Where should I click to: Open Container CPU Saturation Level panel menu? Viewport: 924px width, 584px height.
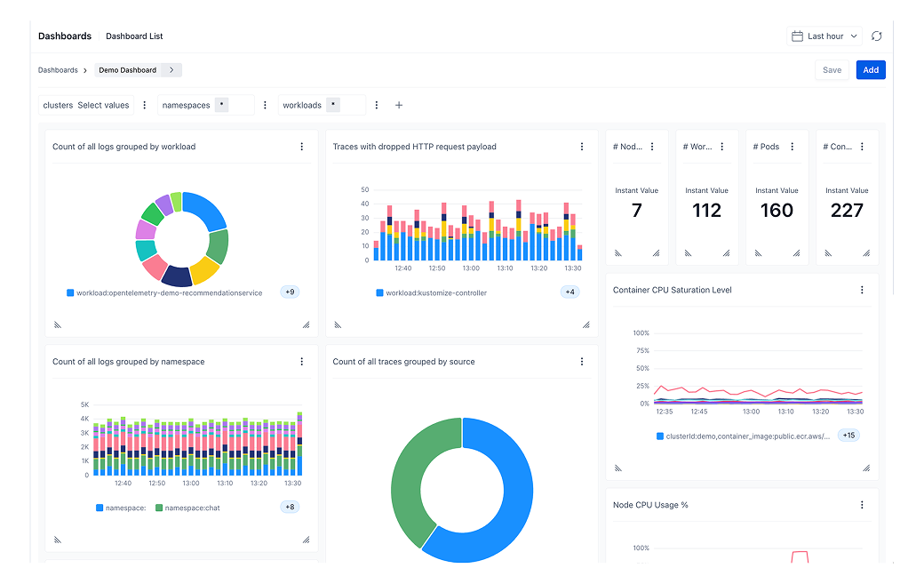pos(862,290)
